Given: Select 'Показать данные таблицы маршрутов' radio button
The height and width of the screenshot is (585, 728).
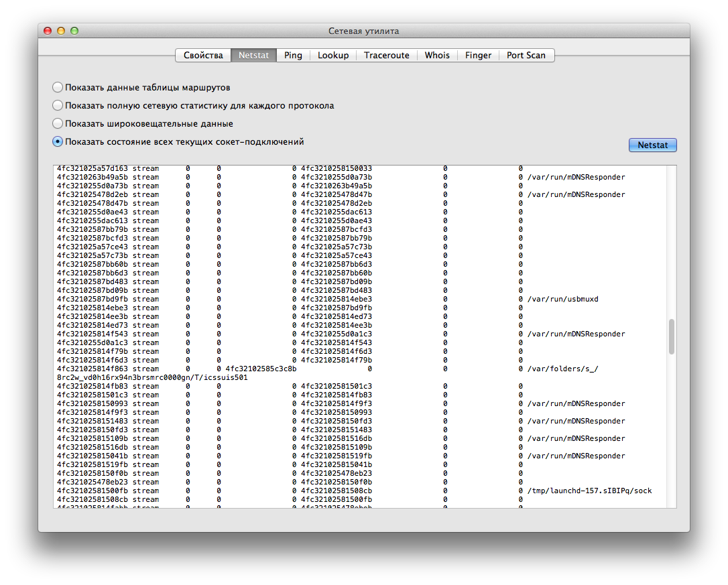Looking at the screenshot, I should (58, 88).
